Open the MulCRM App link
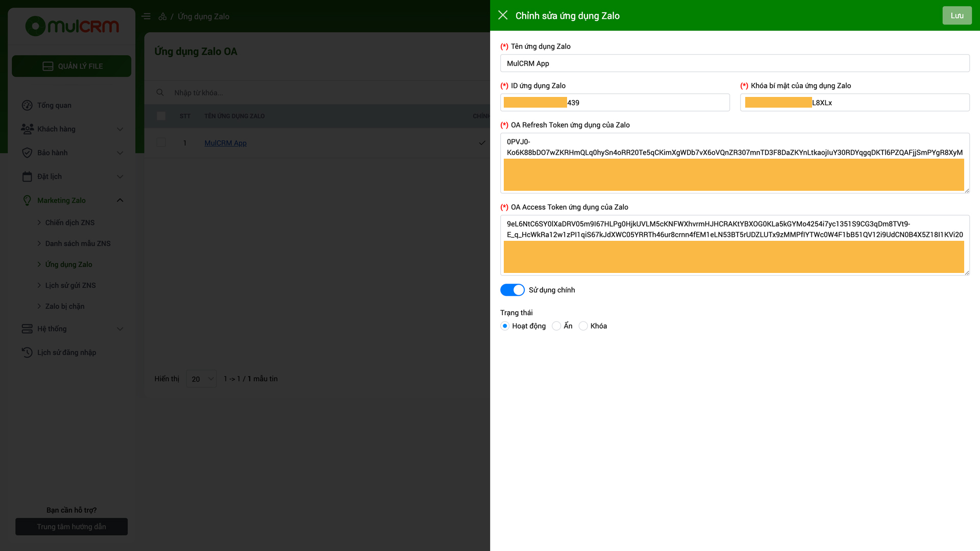980x551 pixels. click(225, 143)
